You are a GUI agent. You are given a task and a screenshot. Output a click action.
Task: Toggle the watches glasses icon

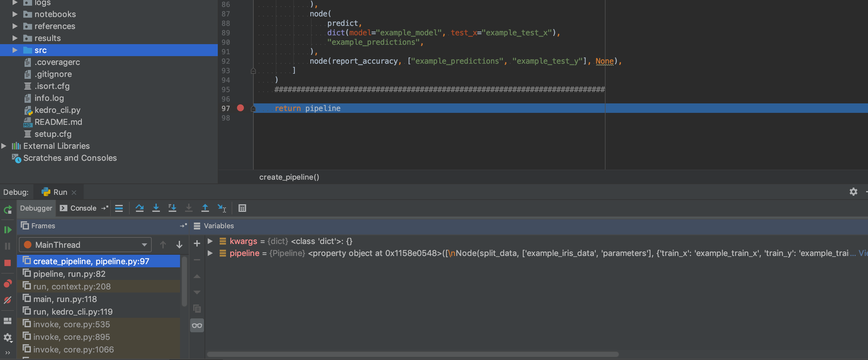(197, 326)
